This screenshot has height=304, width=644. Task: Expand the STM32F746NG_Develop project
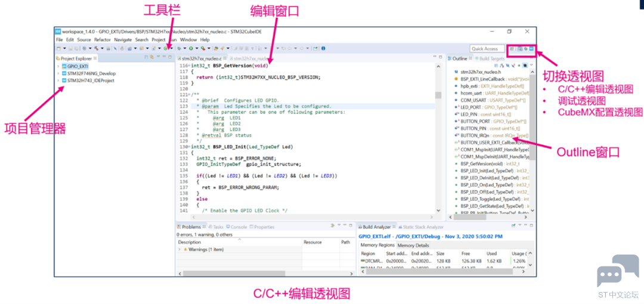coord(58,73)
